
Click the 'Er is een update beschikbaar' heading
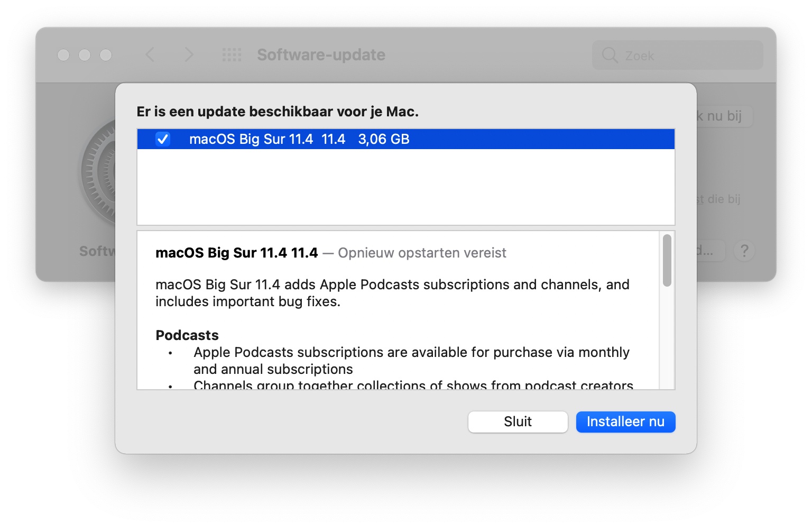pos(278,112)
